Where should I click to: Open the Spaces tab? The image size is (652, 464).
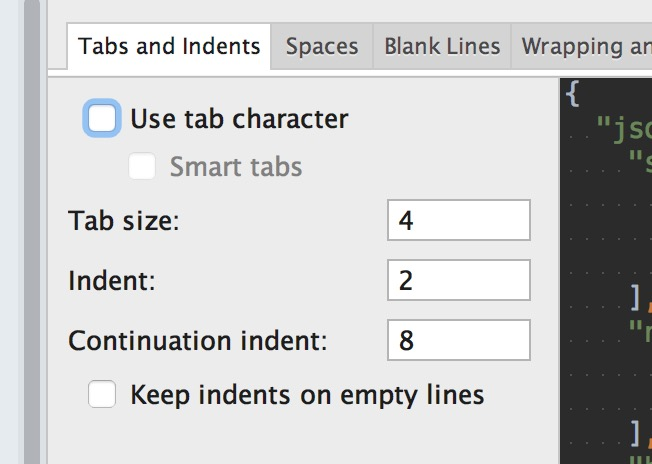point(321,46)
